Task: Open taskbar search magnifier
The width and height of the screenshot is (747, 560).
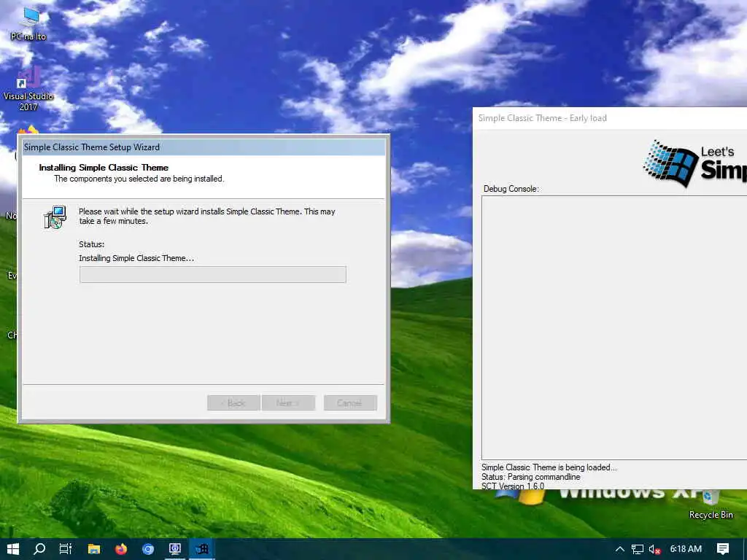Action: [x=39, y=549]
